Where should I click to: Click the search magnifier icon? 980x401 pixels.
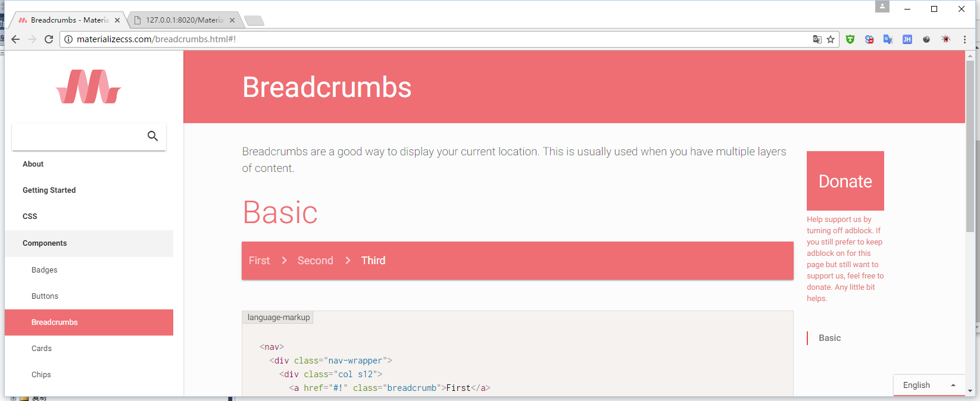(x=152, y=136)
